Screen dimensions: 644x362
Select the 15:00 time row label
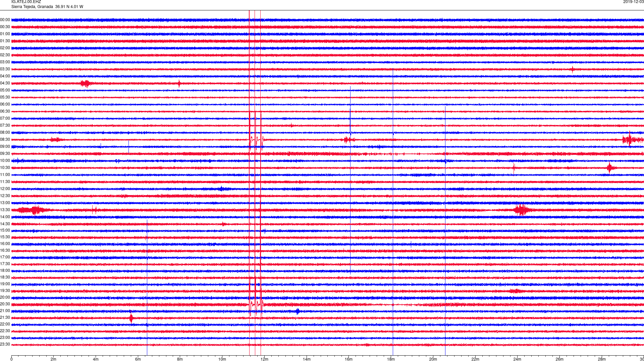[5, 231]
